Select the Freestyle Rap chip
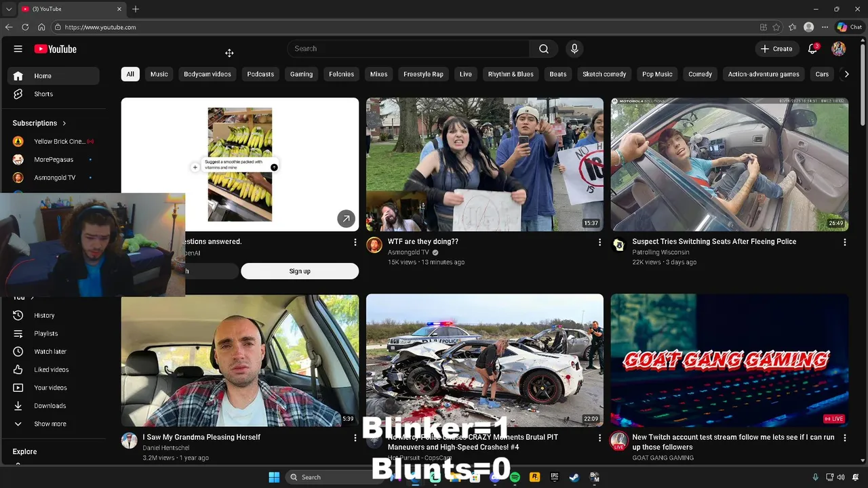Image resolution: width=868 pixels, height=488 pixels. pos(423,74)
